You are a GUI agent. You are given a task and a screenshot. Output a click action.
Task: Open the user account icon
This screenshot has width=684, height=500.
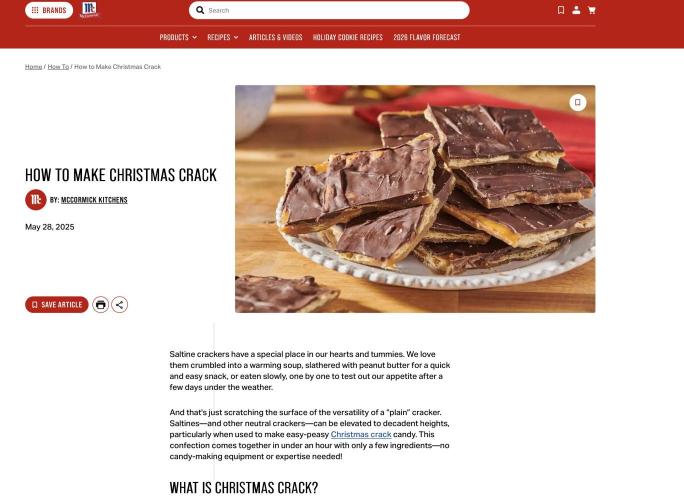[576, 10]
